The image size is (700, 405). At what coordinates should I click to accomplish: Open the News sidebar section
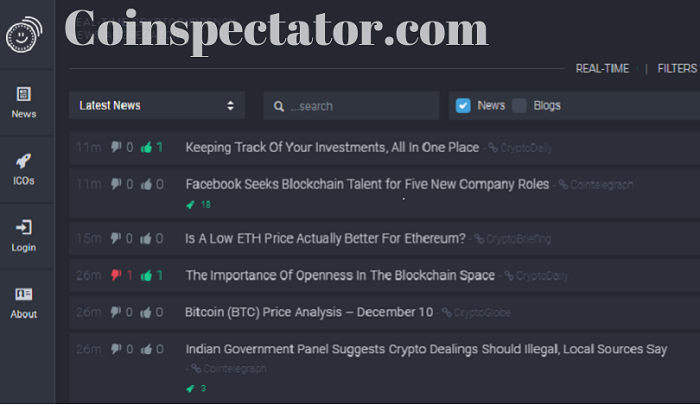24,101
